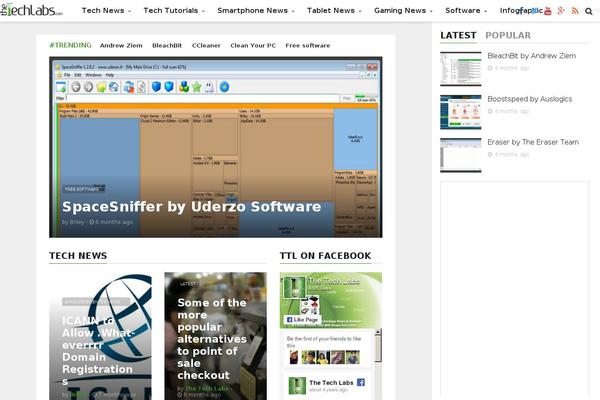Open trending tag Free software
The width and height of the screenshot is (600, 400).
tap(308, 46)
